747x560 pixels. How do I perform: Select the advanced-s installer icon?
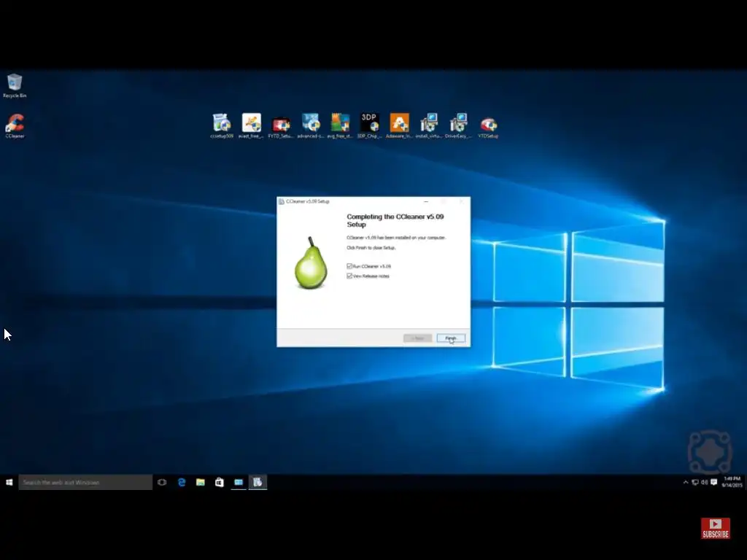pyautogui.click(x=311, y=125)
